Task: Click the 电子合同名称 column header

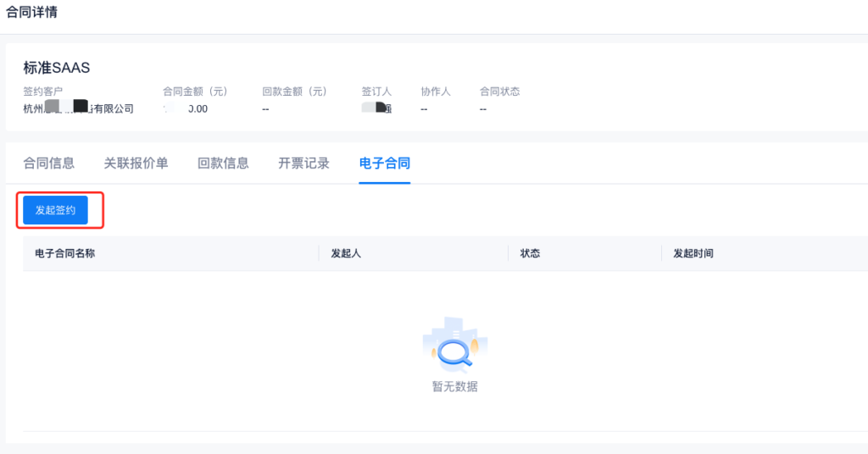Action: [x=64, y=253]
